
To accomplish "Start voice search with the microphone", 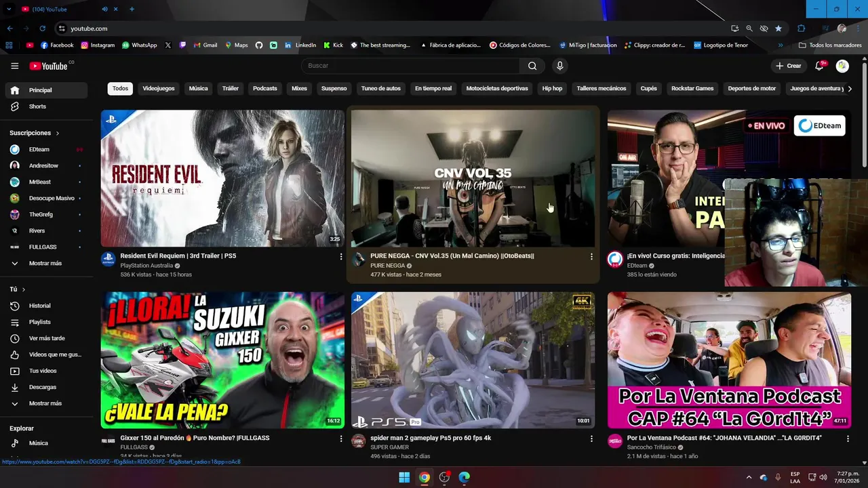I will pyautogui.click(x=559, y=66).
